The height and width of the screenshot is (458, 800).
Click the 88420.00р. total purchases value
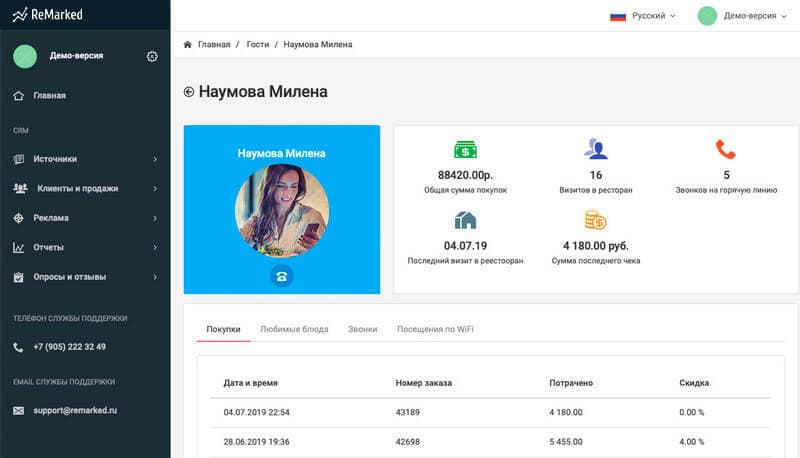point(465,175)
